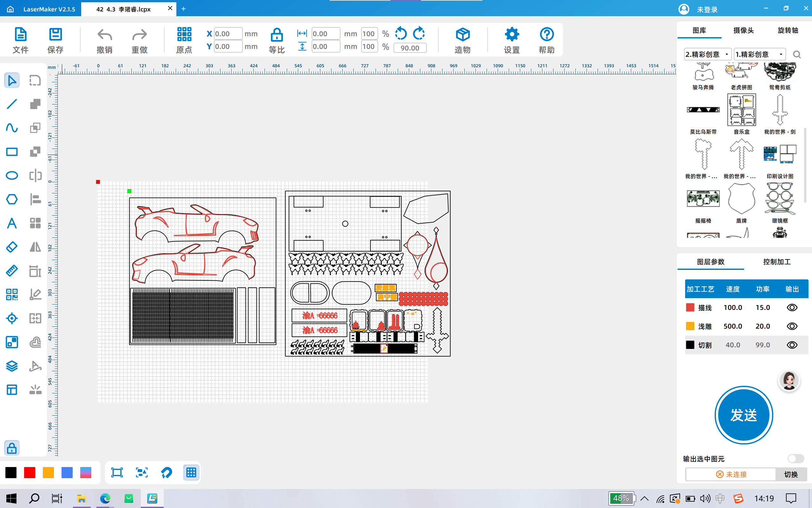812x508 pixels.
Task: Click the fit-to-frame view button
Action: coord(117,473)
